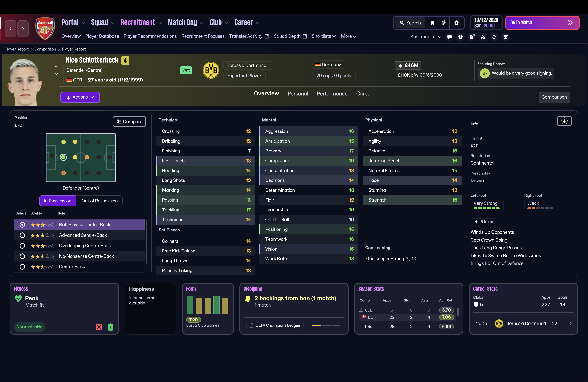Click the role list scrollbar
Image resolution: width=588 pixels, height=382 pixels.
coord(146,242)
